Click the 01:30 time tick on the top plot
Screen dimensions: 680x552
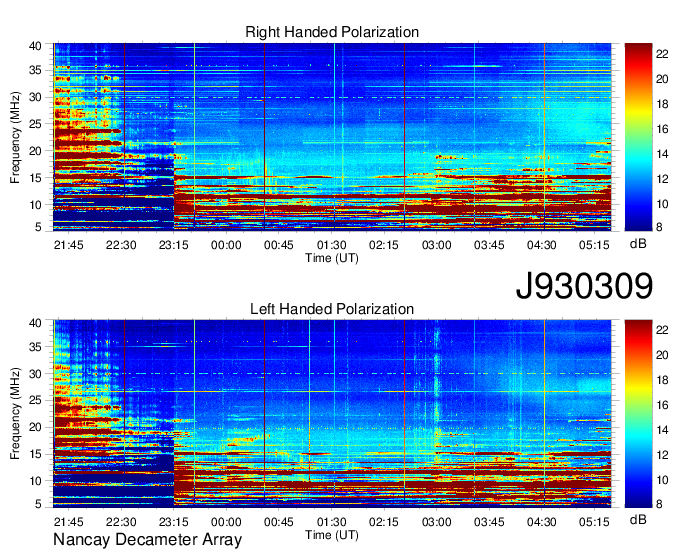click(x=331, y=245)
